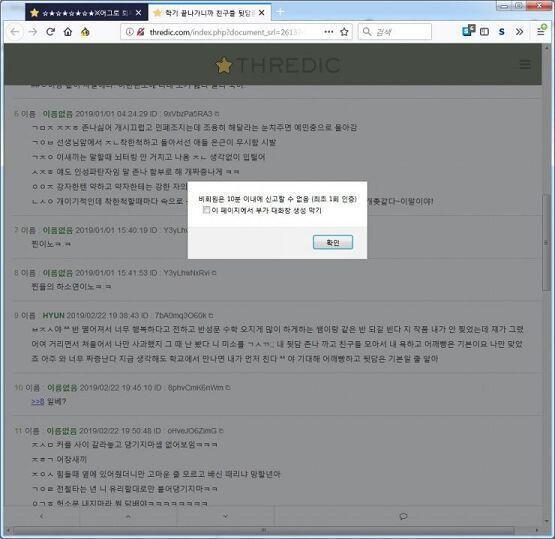Switch to the first tab with stars title

click(85, 13)
